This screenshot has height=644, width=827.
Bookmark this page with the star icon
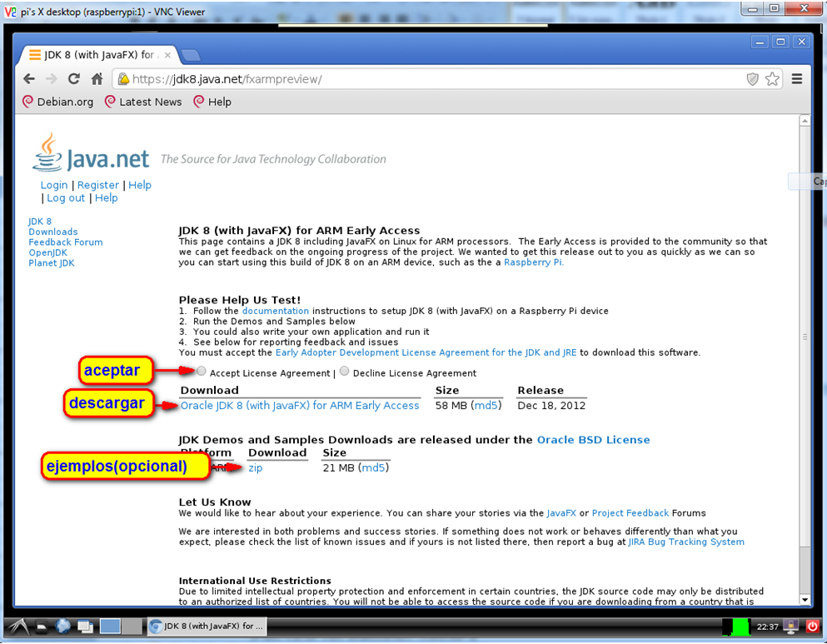pyautogui.click(x=772, y=79)
